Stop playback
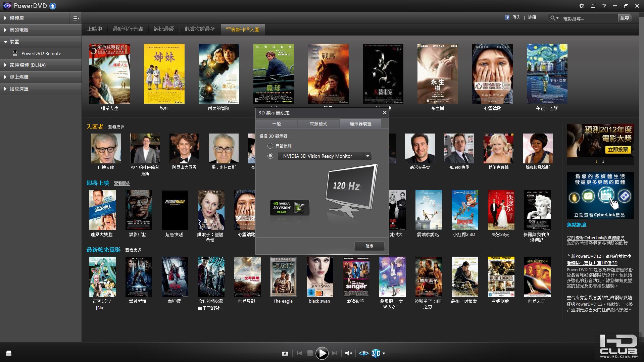The height and width of the screenshot is (362, 644). pos(310,353)
